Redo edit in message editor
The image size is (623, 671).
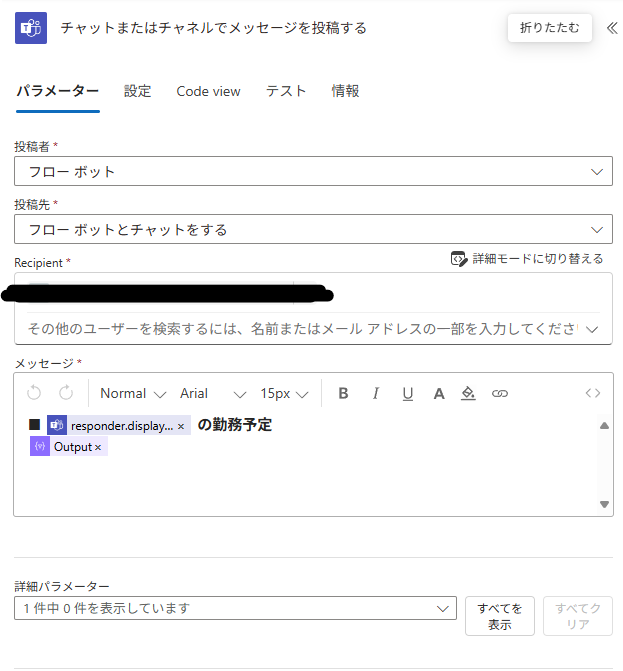click(x=66, y=393)
